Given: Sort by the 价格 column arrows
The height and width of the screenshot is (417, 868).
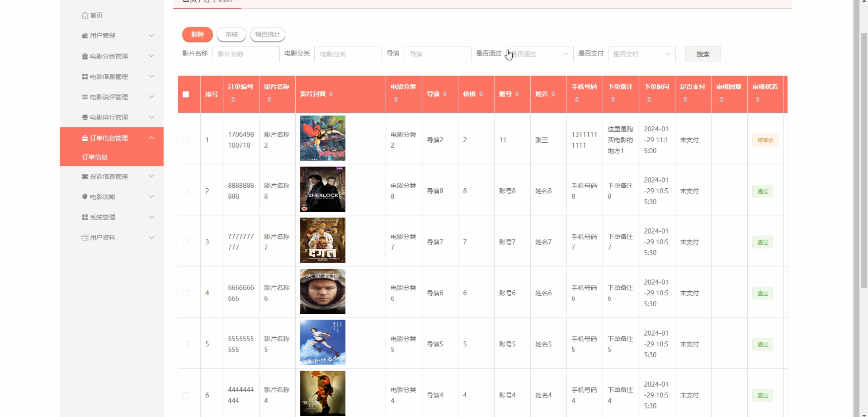Looking at the screenshot, I should coord(481,94).
